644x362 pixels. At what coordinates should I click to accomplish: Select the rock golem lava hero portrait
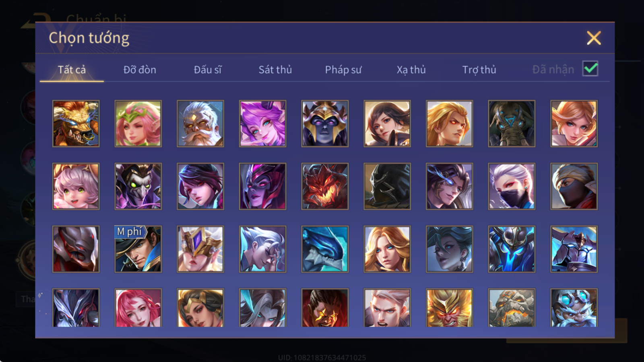512,308
